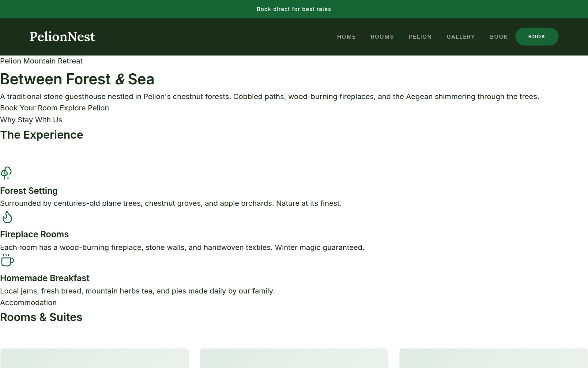Click the 'Homemade Breakfast' title
This screenshot has height=368, width=588.
pos(45,278)
